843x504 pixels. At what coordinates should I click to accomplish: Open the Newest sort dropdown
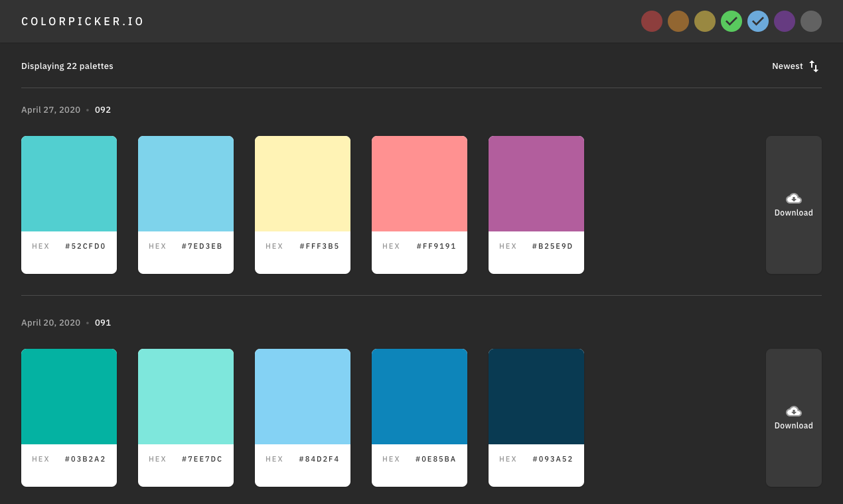tap(787, 66)
